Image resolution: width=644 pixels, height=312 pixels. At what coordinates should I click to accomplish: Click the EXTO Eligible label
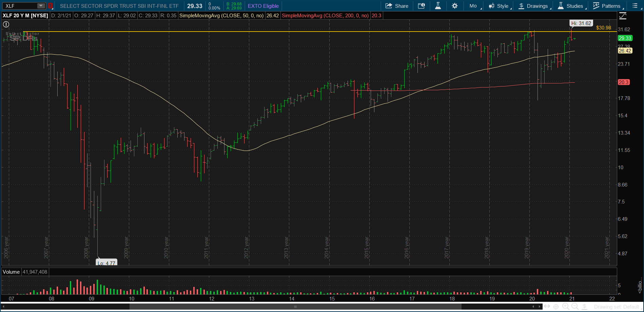[263, 6]
